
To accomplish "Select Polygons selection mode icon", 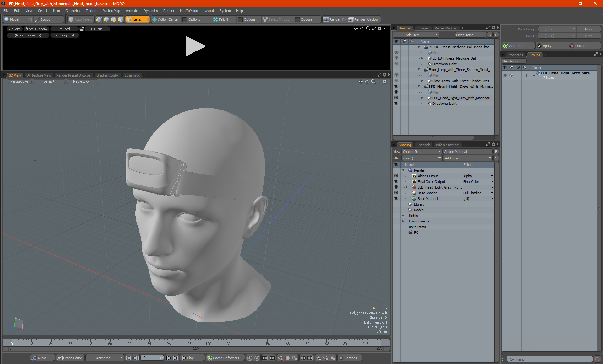I will click(113, 19).
